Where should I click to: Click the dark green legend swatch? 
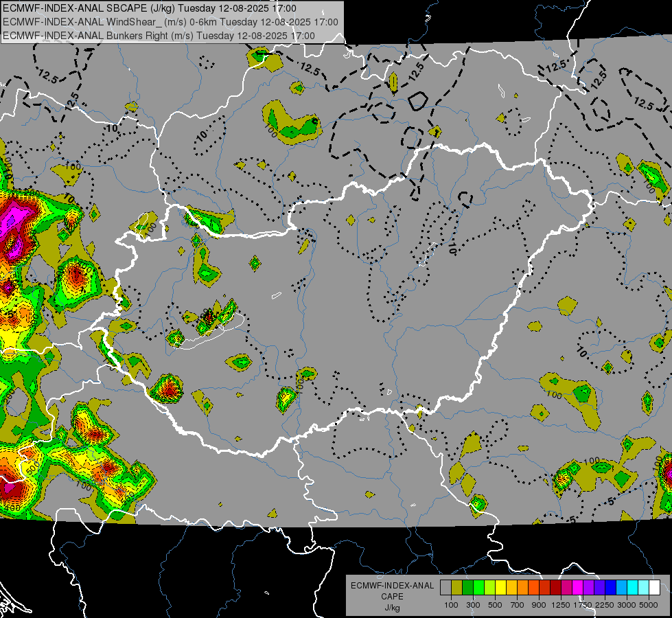point(468,587)
